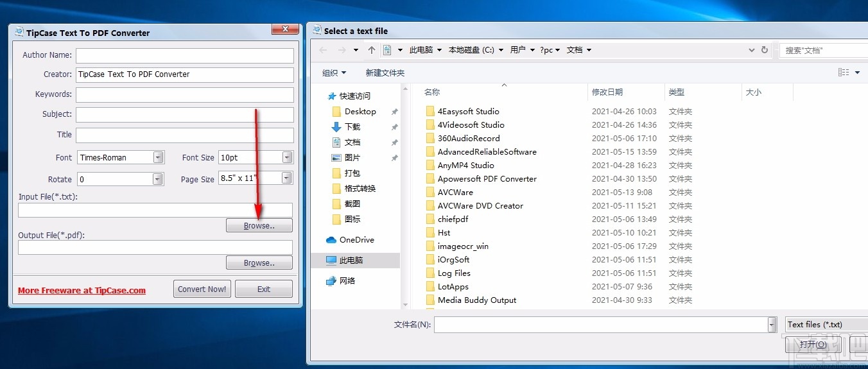Click the 文件名 filename input field

pyautogui.click(x=601, y=325)
